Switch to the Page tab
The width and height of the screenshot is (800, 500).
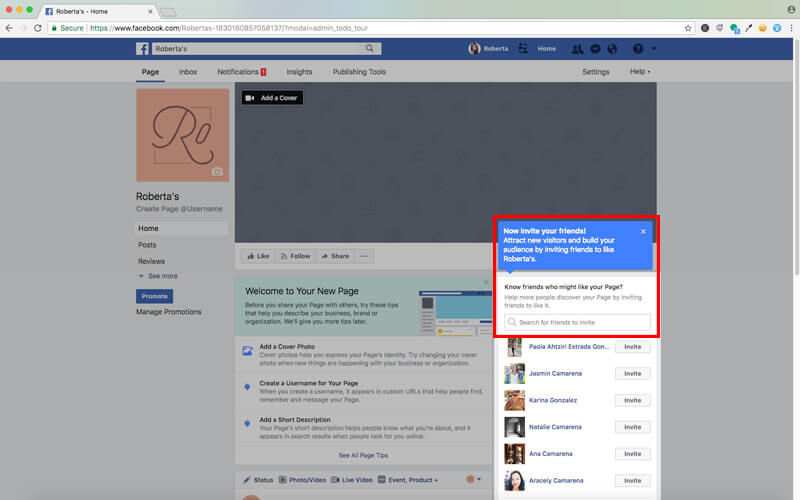point(151,72)
